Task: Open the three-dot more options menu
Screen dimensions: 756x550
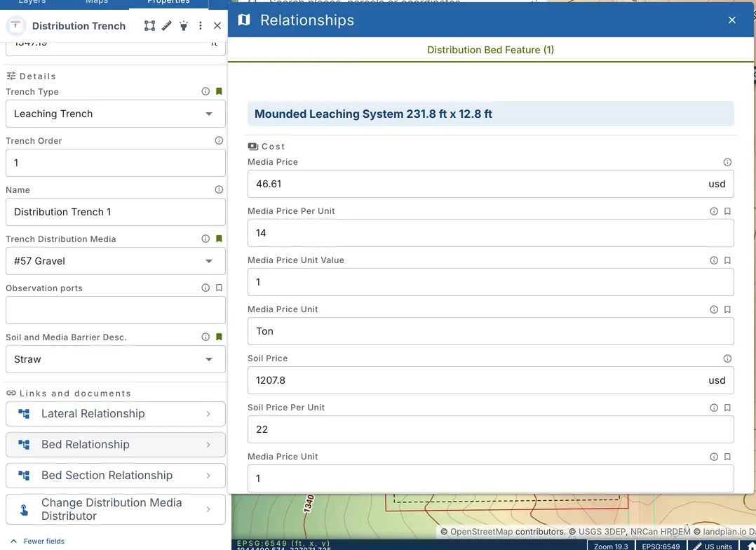Action: [x=201, y=25]
